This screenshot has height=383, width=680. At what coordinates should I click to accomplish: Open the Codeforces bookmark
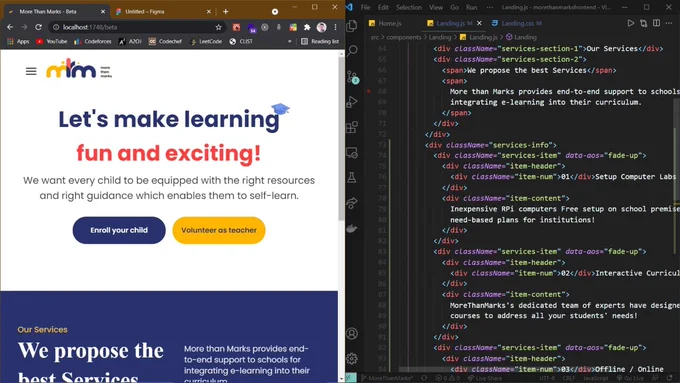click(93, 42)
